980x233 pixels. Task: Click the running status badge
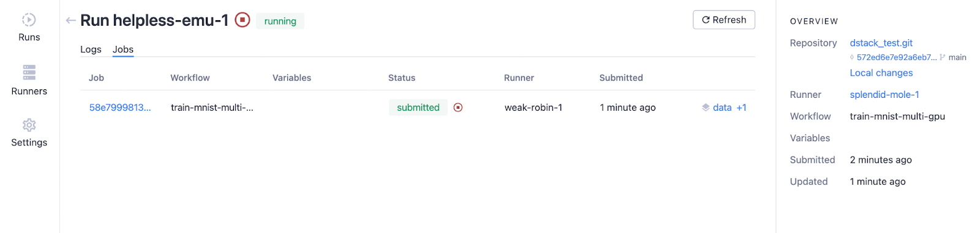coord(280,21)
